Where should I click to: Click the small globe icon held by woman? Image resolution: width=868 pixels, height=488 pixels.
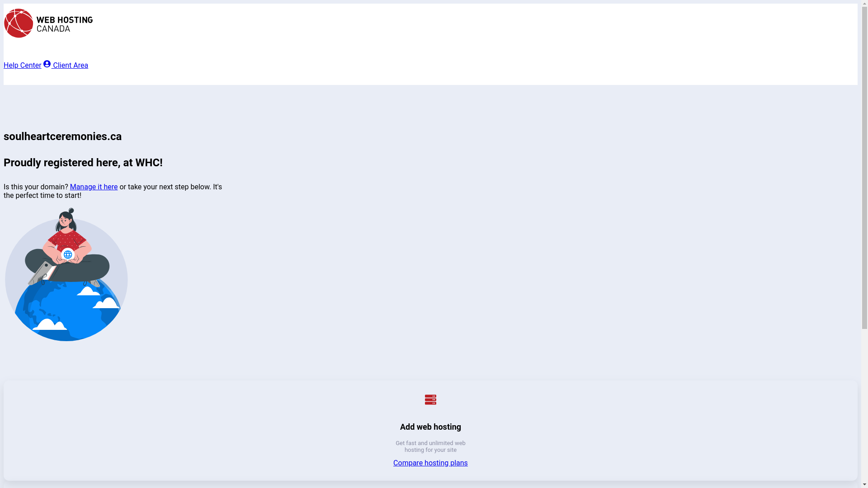tap(68, 255)
